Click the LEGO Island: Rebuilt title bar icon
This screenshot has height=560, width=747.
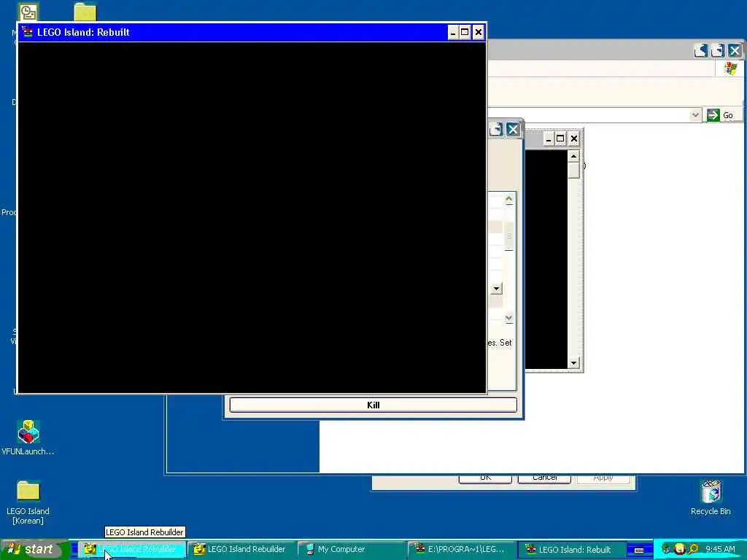(x=28, y=32)
